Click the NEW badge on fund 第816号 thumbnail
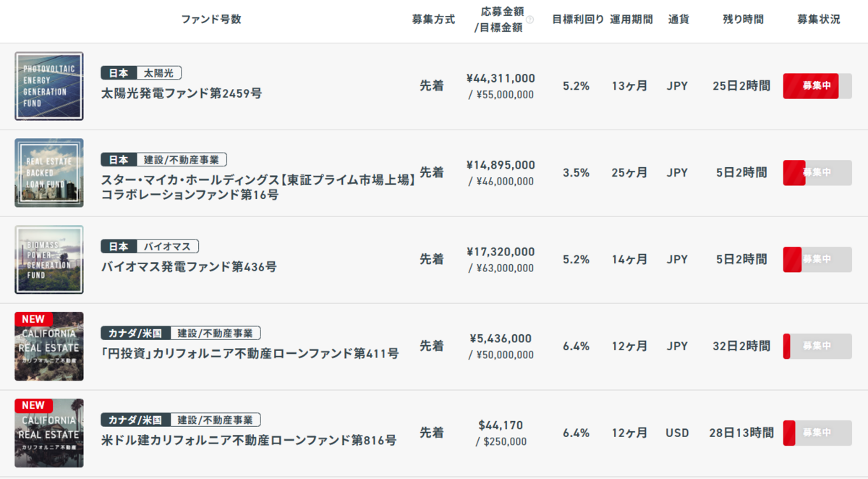Image resolution: width=868 pixels, height=479 pixels. [x=33, y=406]
